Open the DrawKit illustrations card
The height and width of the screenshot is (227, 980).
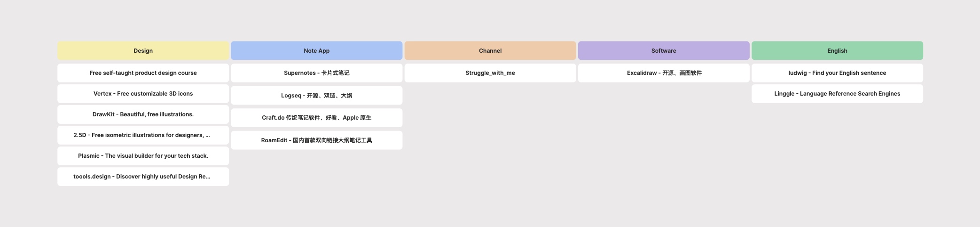143,114
